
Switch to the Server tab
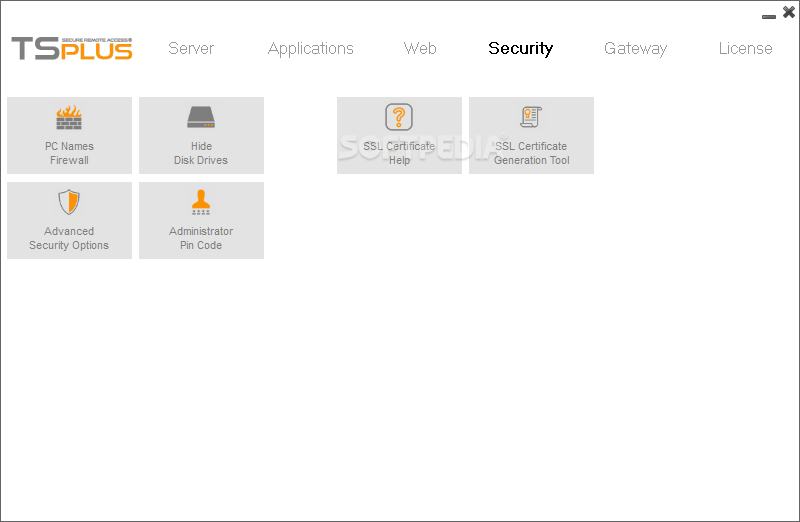(191, 48)
